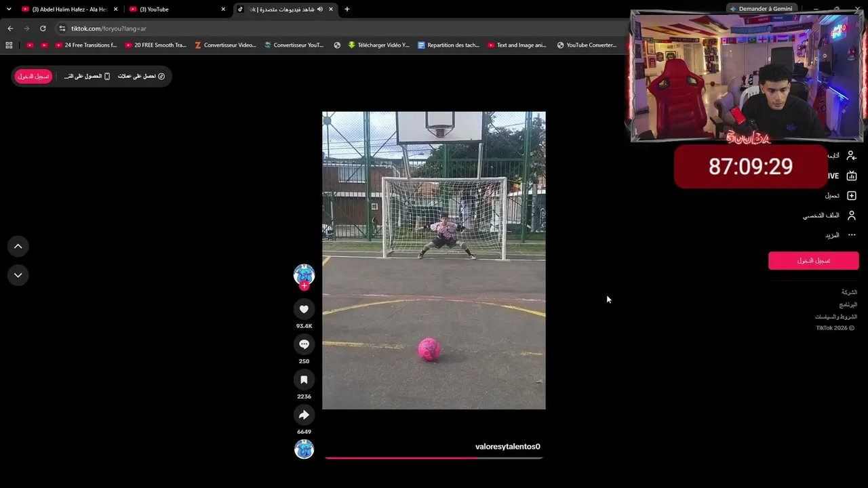Screen dimensions: 868x488
Task: View site information icon in the address bar
Action: point(62,28)
